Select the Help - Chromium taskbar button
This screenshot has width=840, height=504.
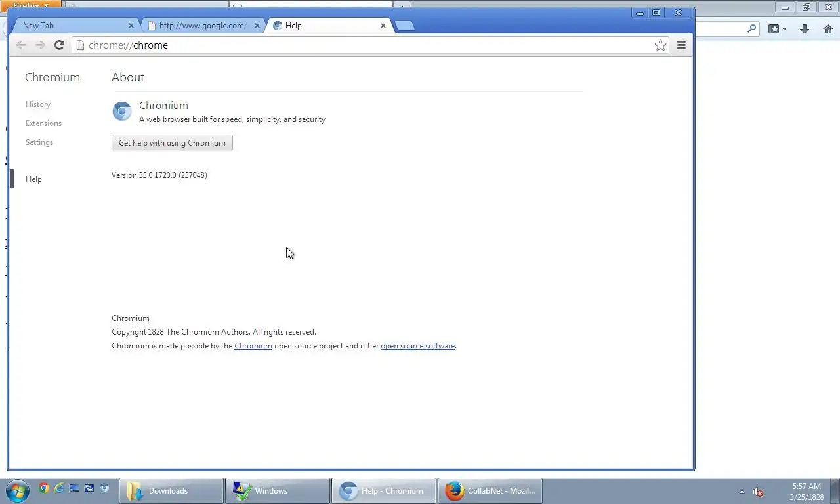(x=384, y=491)
